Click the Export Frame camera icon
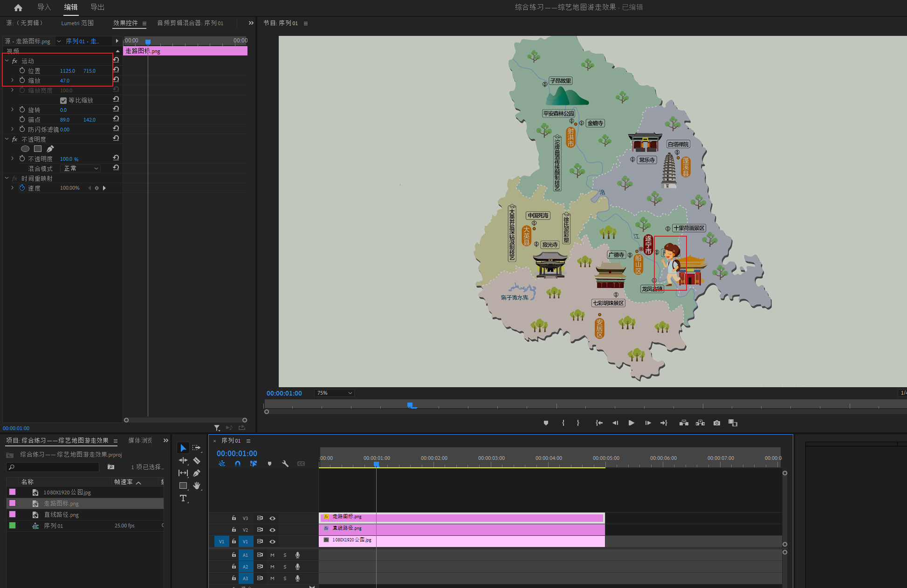The height and width of the screenshot is (588, 907). [717, 423]
